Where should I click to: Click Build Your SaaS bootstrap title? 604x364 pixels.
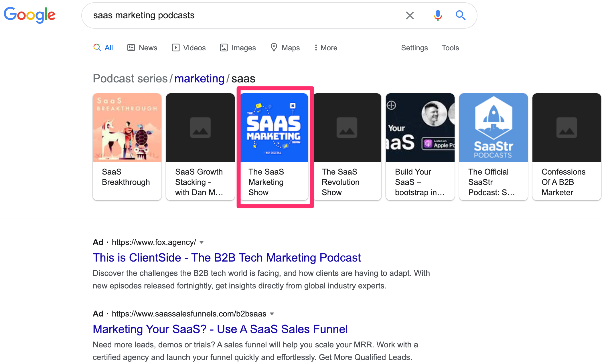click(x=420, y=182)
